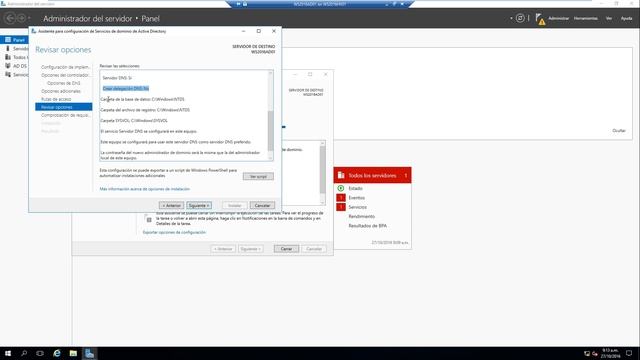
Task: Open Resultados de BPA in servers tile
Action: pyautogui.click(x=367, y=226)
